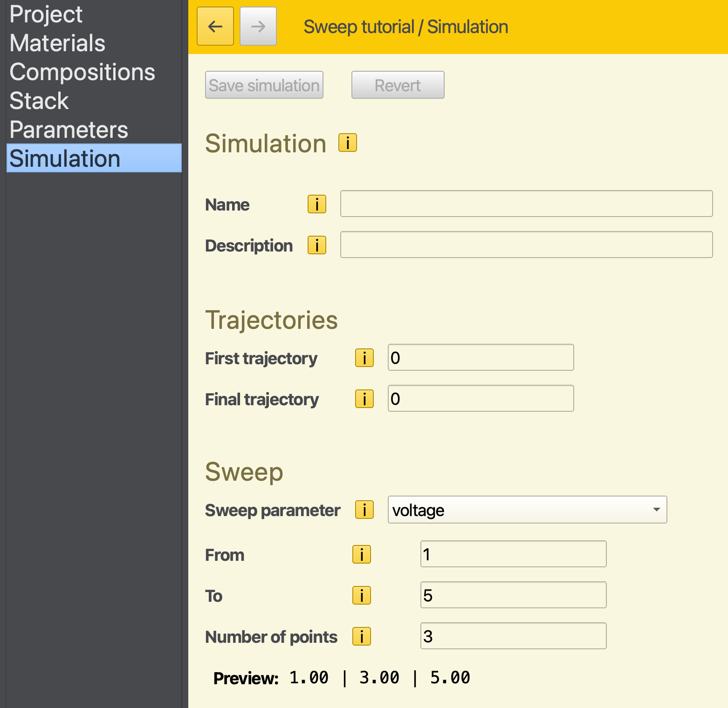Open the Final trajectory info icon

364,399
